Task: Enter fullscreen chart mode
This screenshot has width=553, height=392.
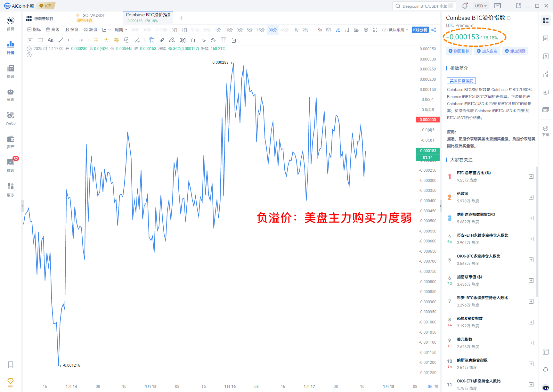Action: click(375, 30)
